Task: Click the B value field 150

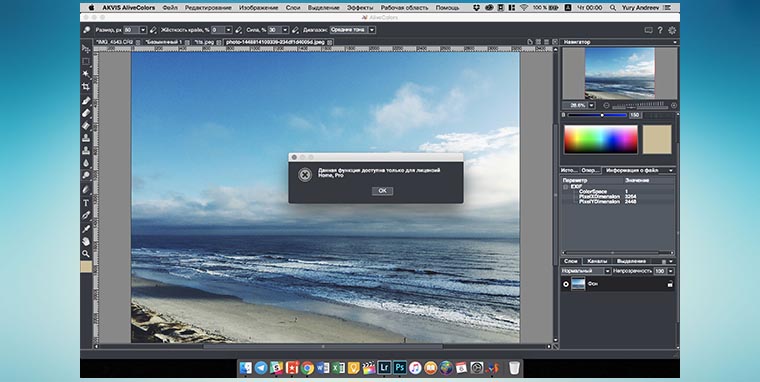Action: (x=635, y=115)
